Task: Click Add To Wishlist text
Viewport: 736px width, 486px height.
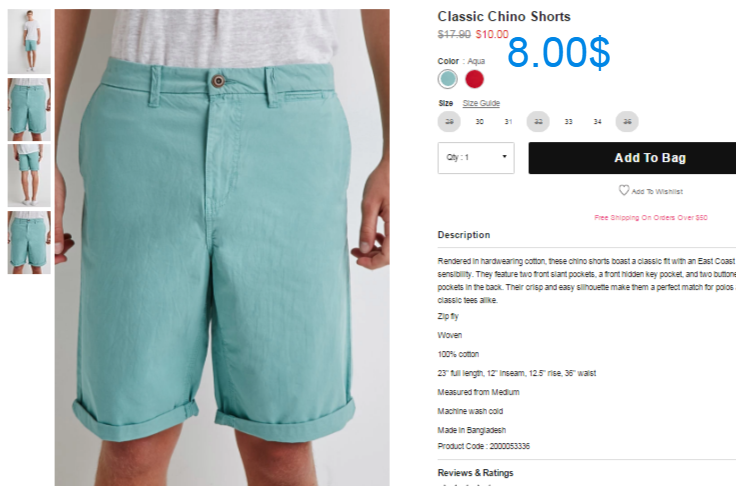Action: (x=657, y=192)
